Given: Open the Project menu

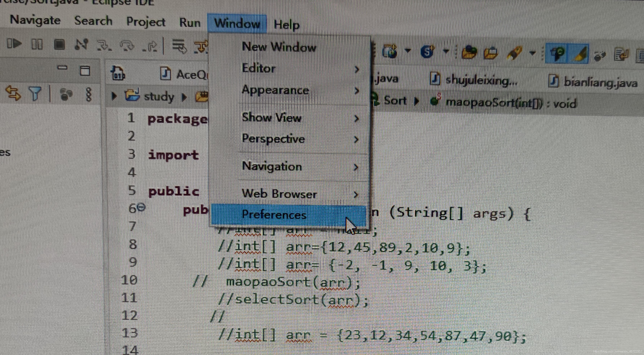Looking at the screenshot, I should (146, 22).
